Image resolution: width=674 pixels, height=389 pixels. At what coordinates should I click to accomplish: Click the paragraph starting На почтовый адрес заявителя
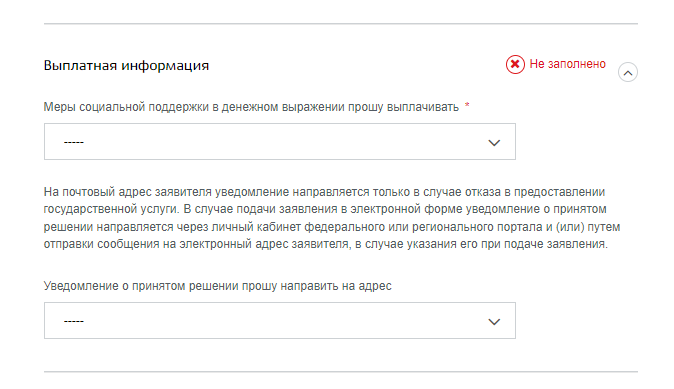pos(332,218)
